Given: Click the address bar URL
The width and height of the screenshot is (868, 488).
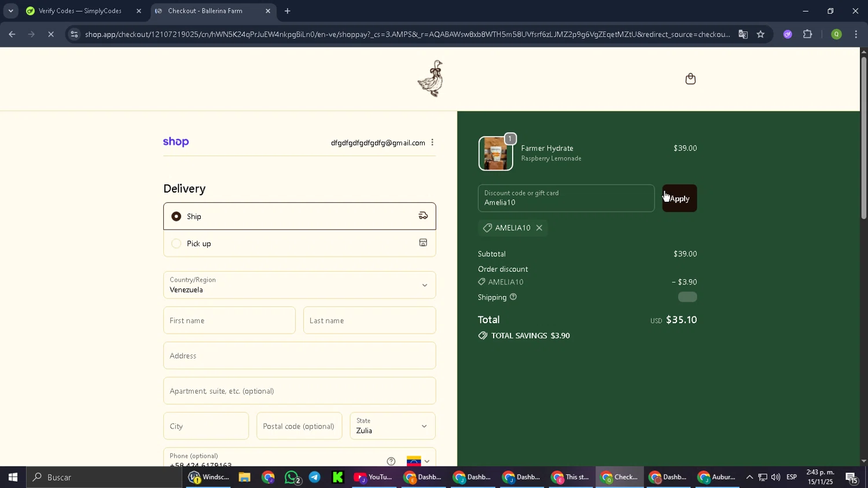Looking at the screenshot, I should point(407,34).
